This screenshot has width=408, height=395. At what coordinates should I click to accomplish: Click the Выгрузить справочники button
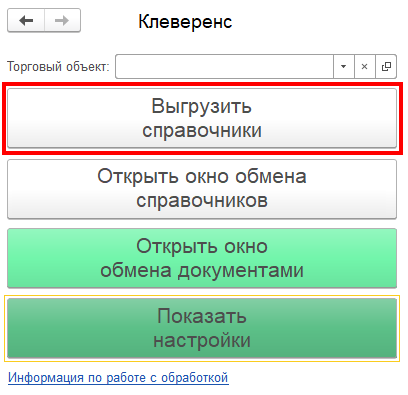point(202,118)
